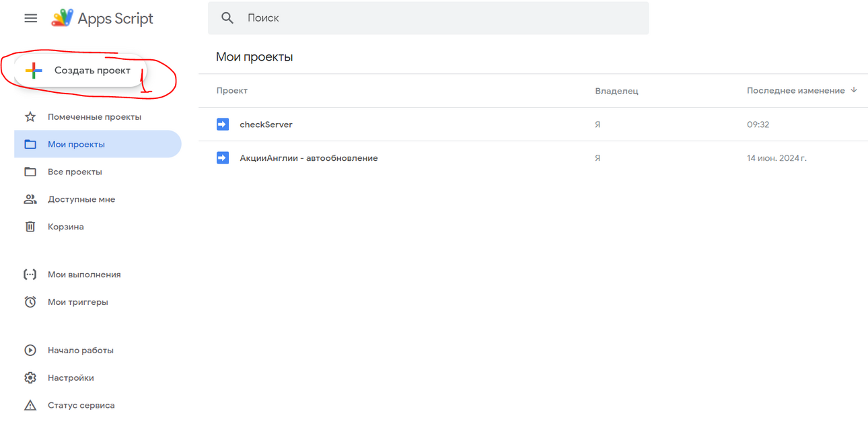Screen dimensions: 868x434
Task: Click the alarm clock triggers icon
Action: pyautogui.click(x=30, y=302)
